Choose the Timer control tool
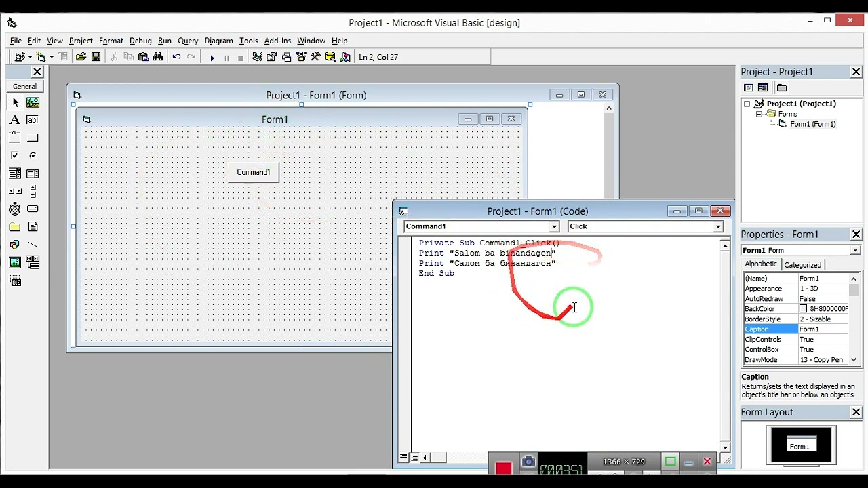Screen dimensions: 868x488 pyautogui.click(x=15, y=209)
